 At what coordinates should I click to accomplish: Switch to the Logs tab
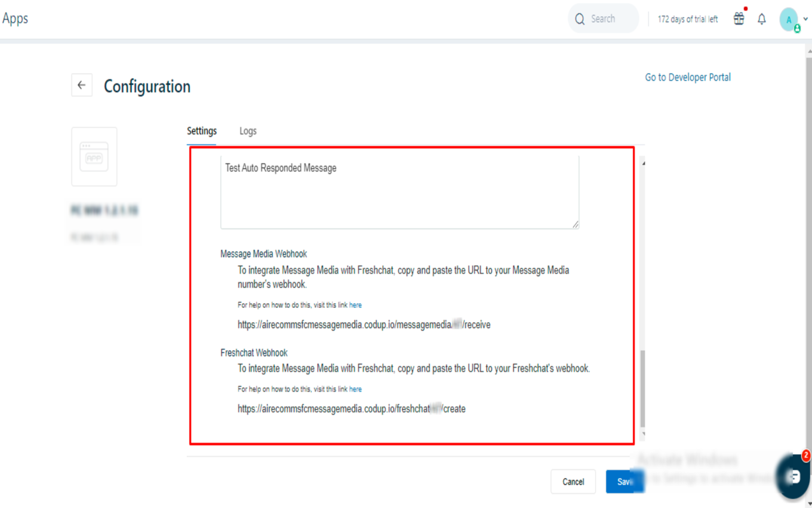(x=248, y=130)
